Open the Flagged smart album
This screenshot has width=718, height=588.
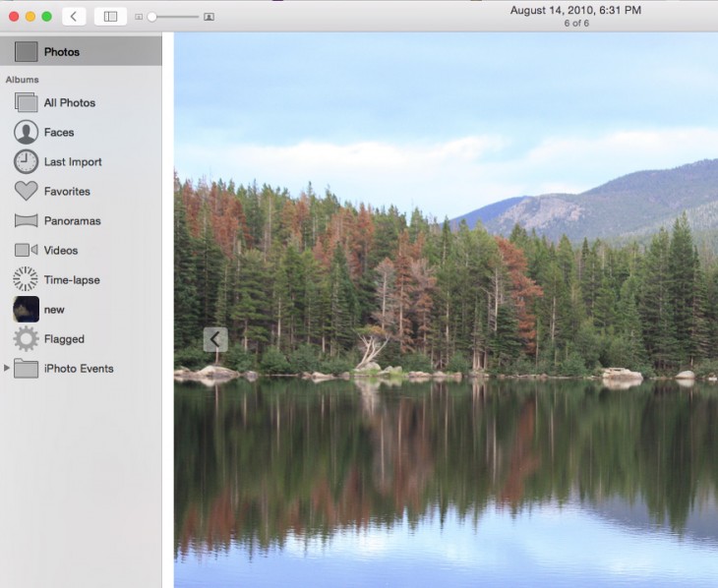[81, 339]
